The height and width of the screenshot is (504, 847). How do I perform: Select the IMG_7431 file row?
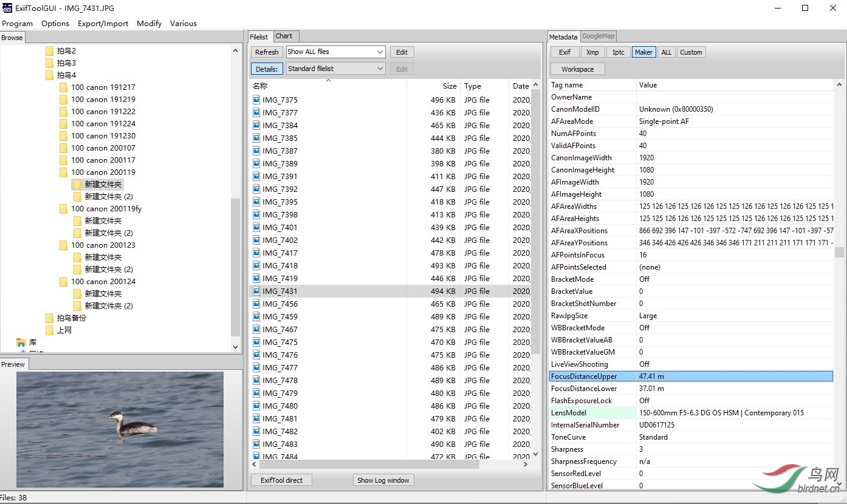(x=390, y=291)
